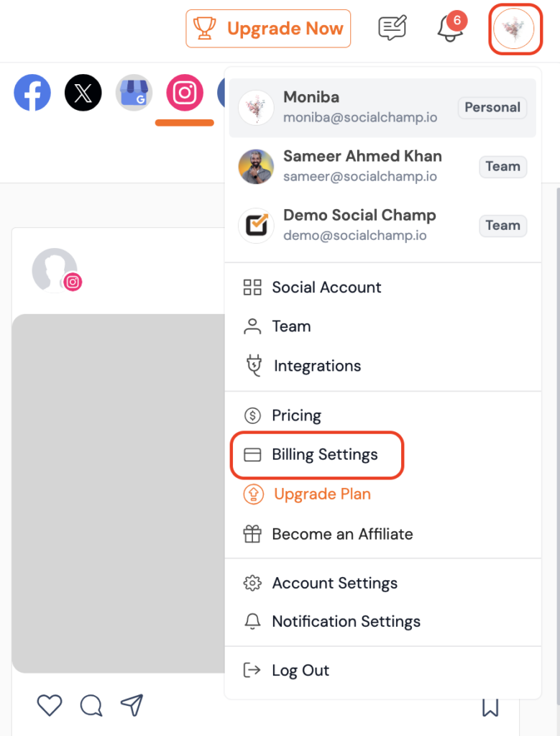560x736 pixels.
Task: Click the Upgrade Now button
Action: point(268,29)
